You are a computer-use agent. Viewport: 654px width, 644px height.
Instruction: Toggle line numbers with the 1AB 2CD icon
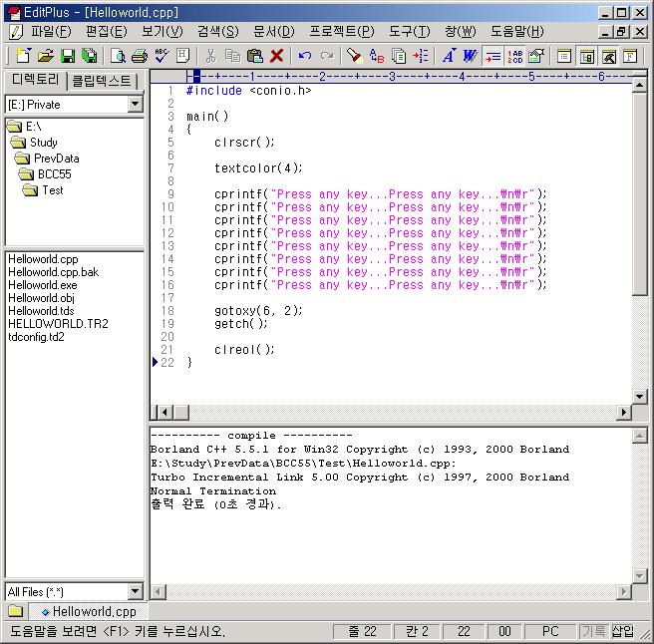tap(514, 56)
